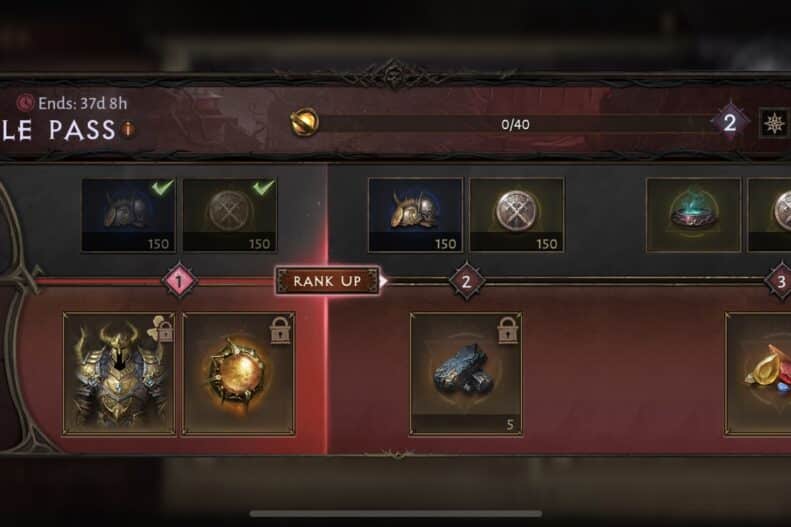Open the star emblem icon beside rank 2
This screenshot has height=527, width=791.
click(x=774, y=123)
